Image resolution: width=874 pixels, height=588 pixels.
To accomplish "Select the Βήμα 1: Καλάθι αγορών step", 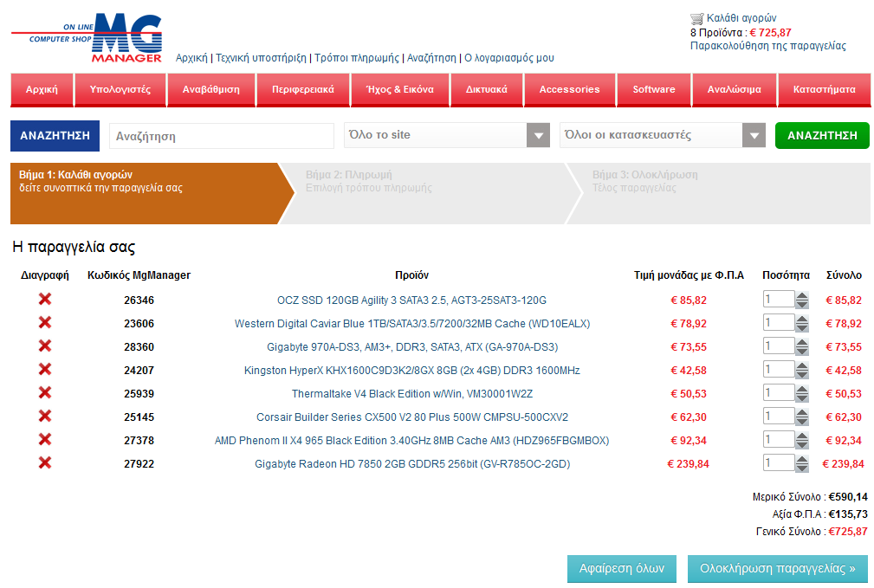I will [x=151, y=193].
